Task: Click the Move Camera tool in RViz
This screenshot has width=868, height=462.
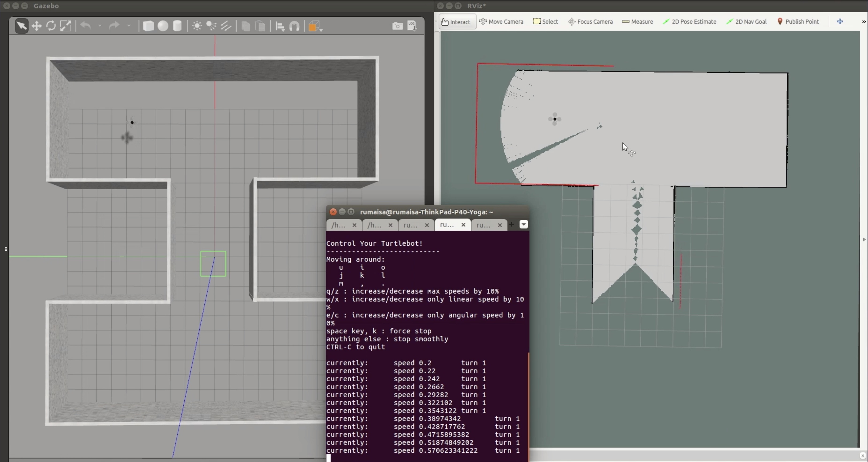Action: 502,21
